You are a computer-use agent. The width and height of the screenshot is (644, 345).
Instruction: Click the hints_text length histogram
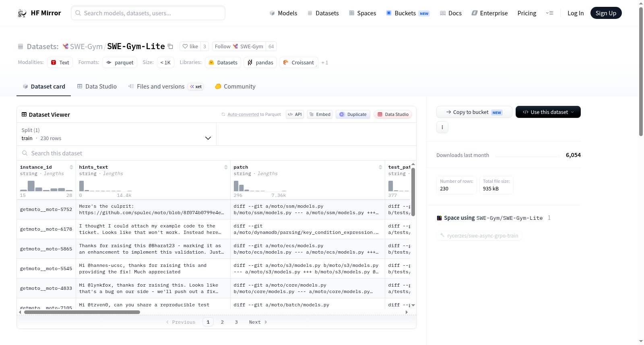pos(105,186)
